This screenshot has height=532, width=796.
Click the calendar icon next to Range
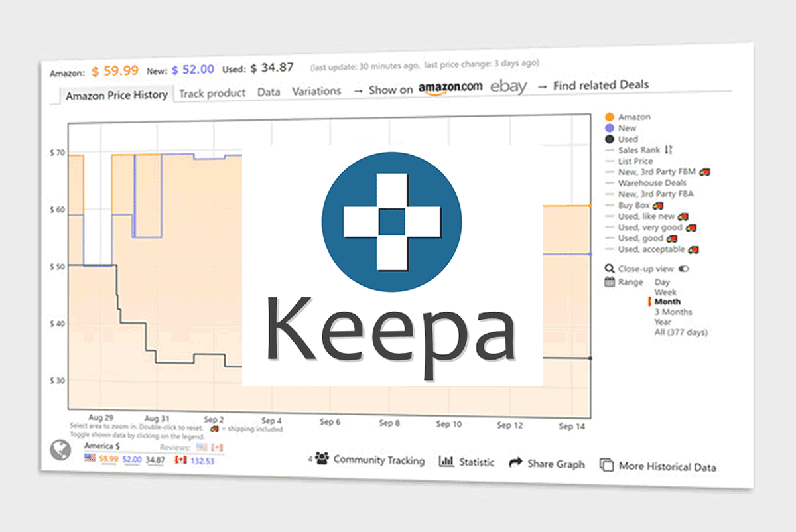[610, 281]
